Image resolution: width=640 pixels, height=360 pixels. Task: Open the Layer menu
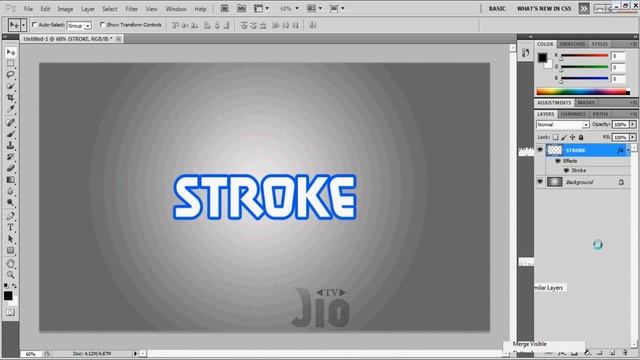pos(87,9)
